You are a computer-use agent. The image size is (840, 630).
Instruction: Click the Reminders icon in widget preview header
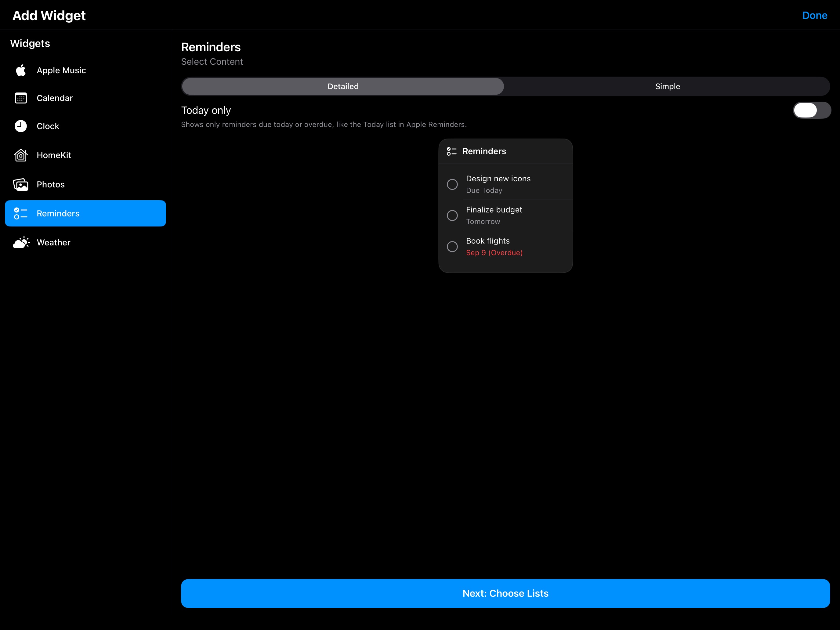(x=451, y=151)
